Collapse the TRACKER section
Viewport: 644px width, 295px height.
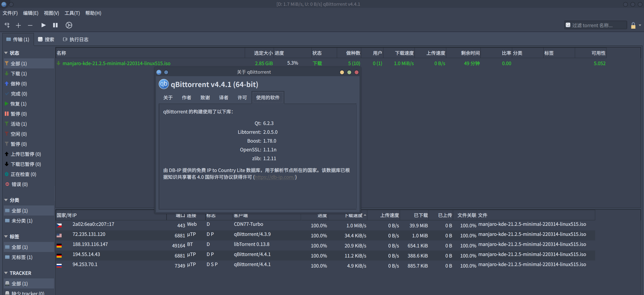[6, 273]
